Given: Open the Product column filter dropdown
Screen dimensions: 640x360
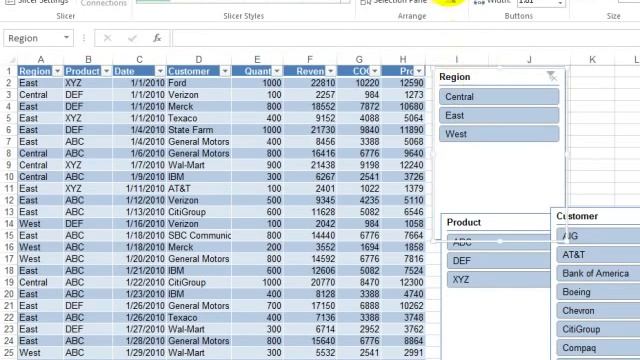Looking at the screenshot, I should tap(106, 71).
